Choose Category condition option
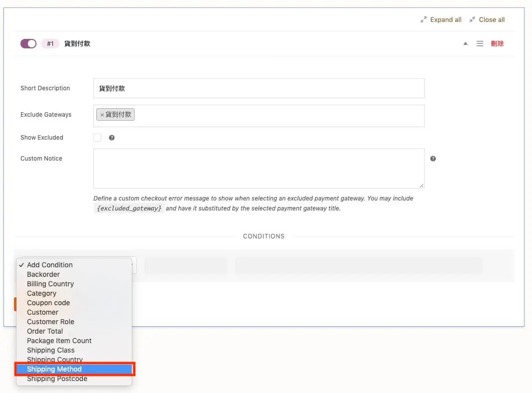 [x=74, y=293]
